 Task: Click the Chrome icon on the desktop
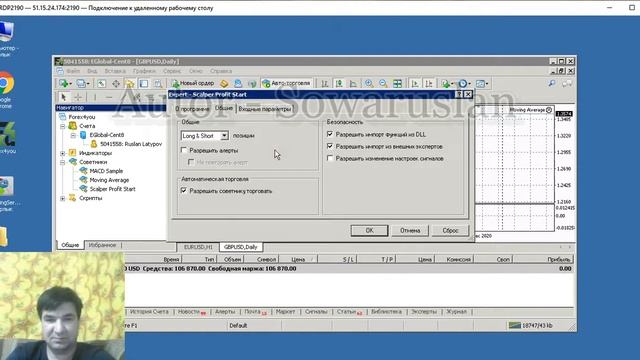tap(6, 83)
